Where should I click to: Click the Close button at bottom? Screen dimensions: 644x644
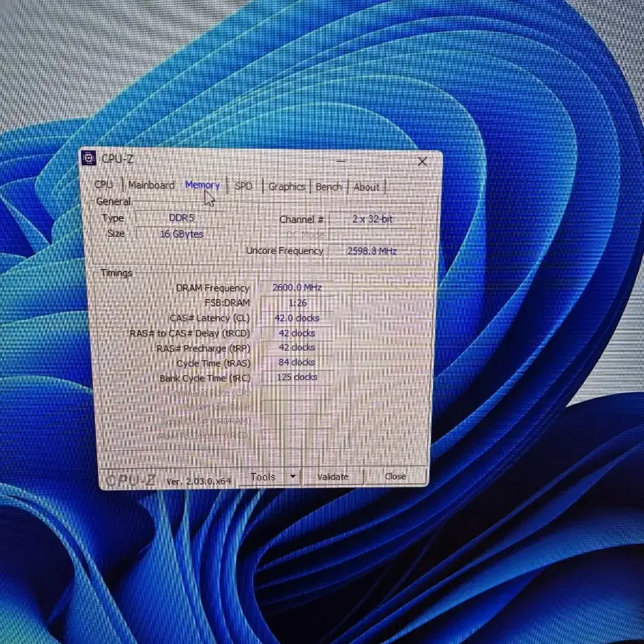point(395,477)
